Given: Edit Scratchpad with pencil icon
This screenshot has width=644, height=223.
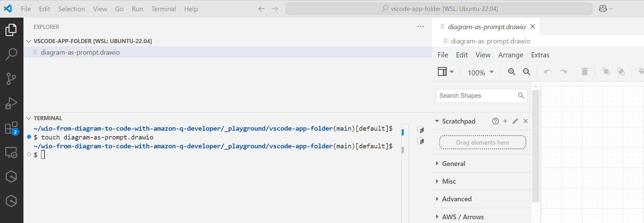Looking at the screenshot, I should pos(515,121).
